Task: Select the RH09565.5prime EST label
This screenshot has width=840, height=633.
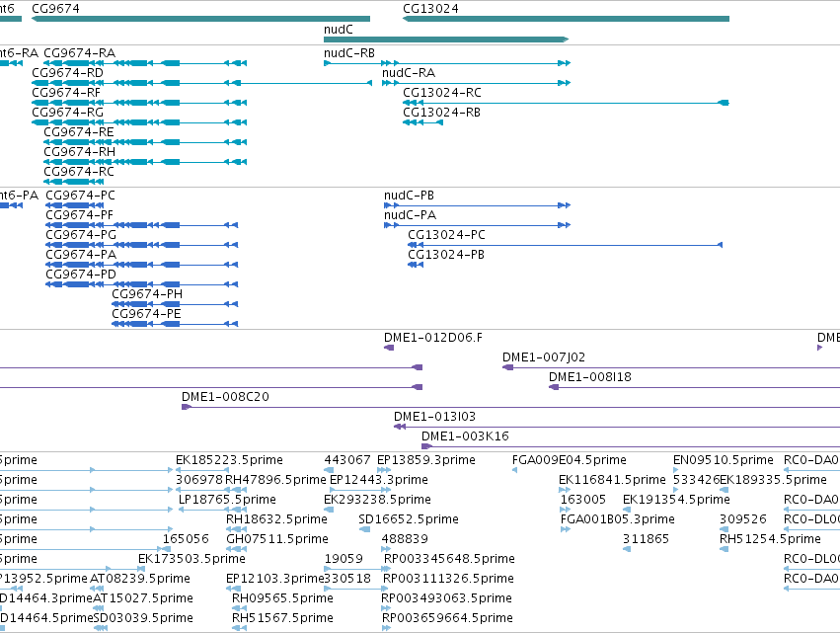Action: [x=283, y=598]
